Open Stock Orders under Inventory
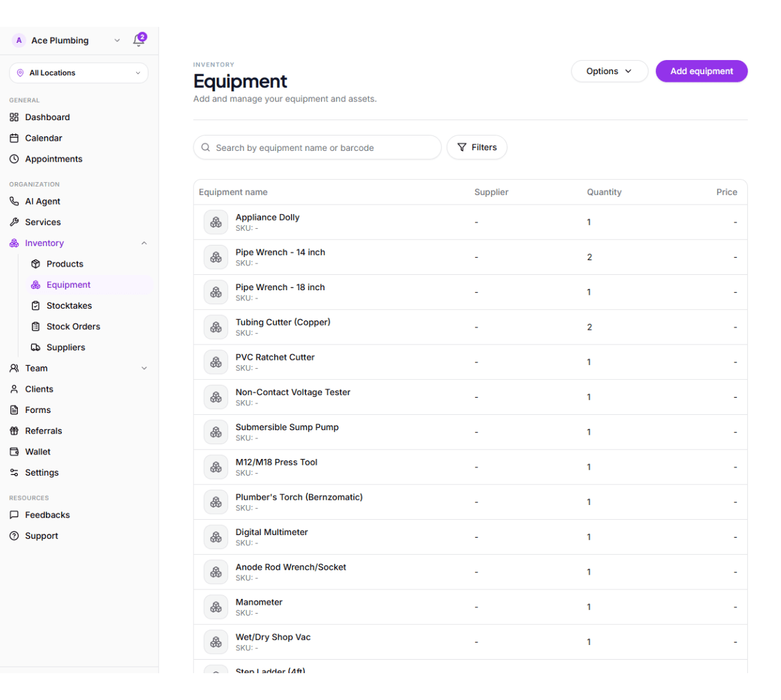781x700 pixels. click(73, 327)
